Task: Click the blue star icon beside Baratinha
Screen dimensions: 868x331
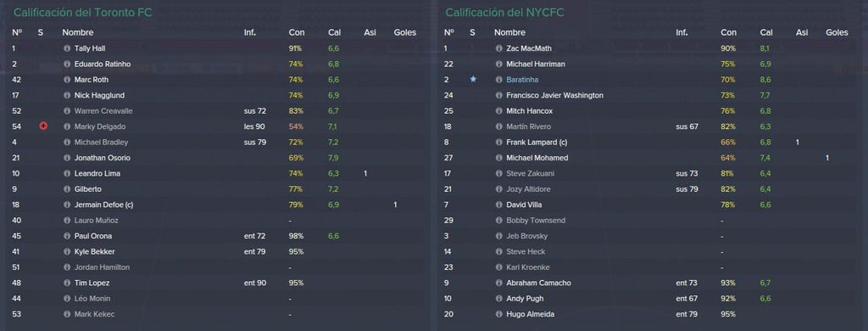Action: pos(473,79)
